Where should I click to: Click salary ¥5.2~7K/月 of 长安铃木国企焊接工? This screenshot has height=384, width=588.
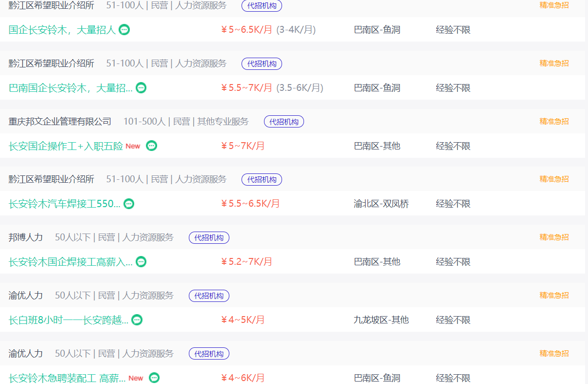tap(246, 262)
